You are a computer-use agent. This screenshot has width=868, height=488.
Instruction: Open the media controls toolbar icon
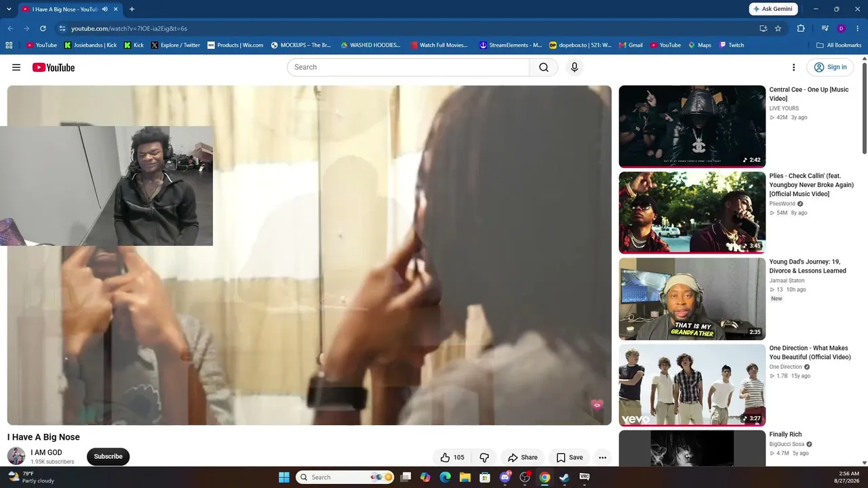click(x=825, y=28)
